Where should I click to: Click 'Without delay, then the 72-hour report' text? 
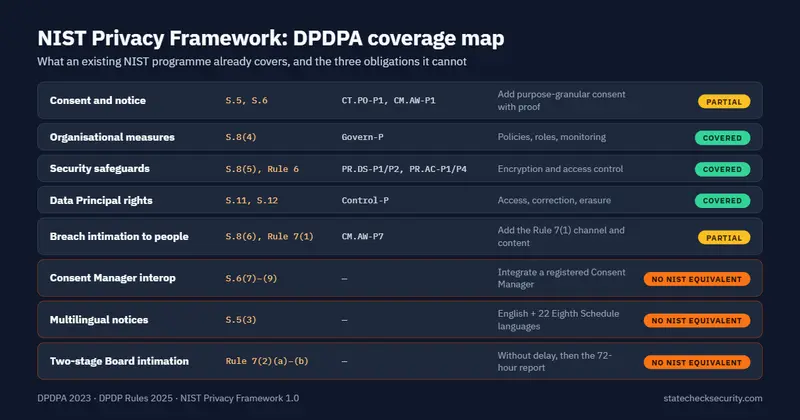point(555,361)
